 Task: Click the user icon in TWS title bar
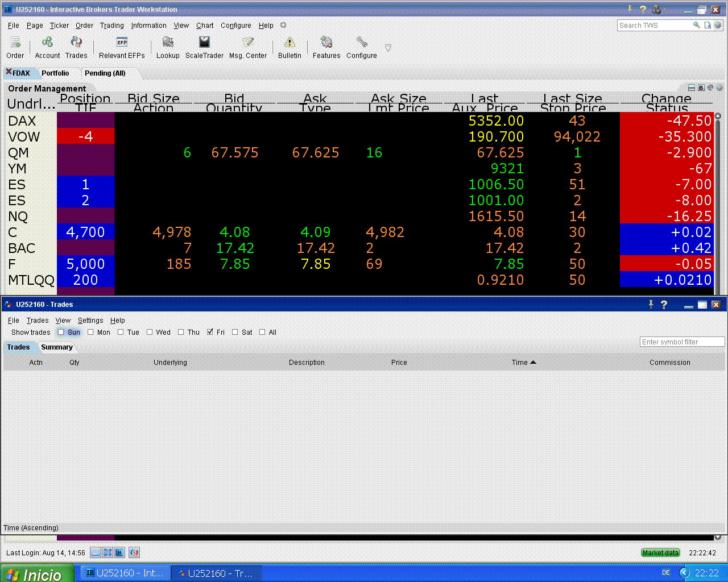click(x=657, y=9)
